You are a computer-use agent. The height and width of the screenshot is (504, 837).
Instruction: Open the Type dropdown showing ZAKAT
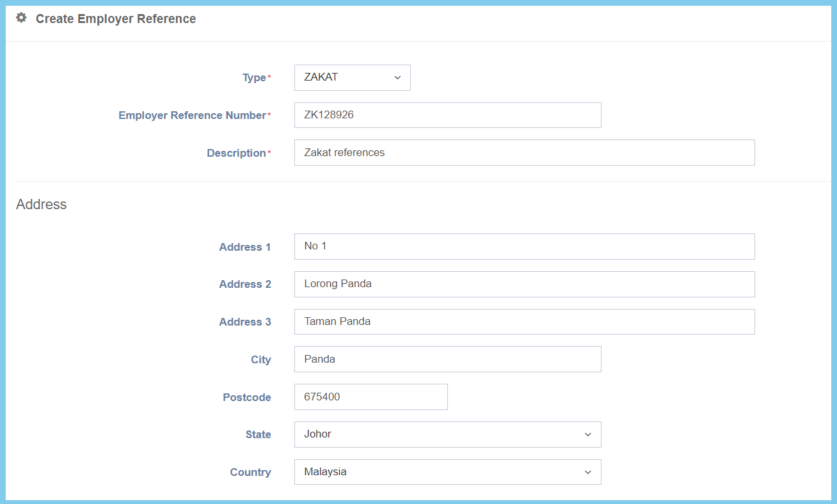click(352, 77)
